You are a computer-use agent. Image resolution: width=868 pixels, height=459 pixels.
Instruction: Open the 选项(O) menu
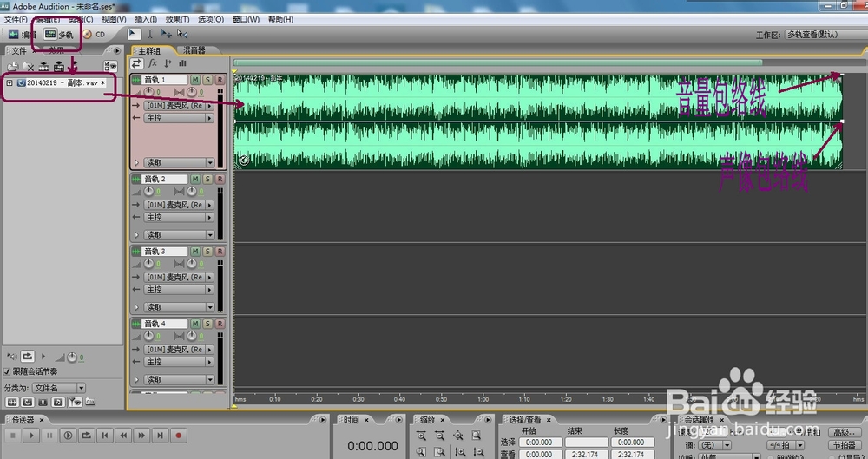click(211, 19)
